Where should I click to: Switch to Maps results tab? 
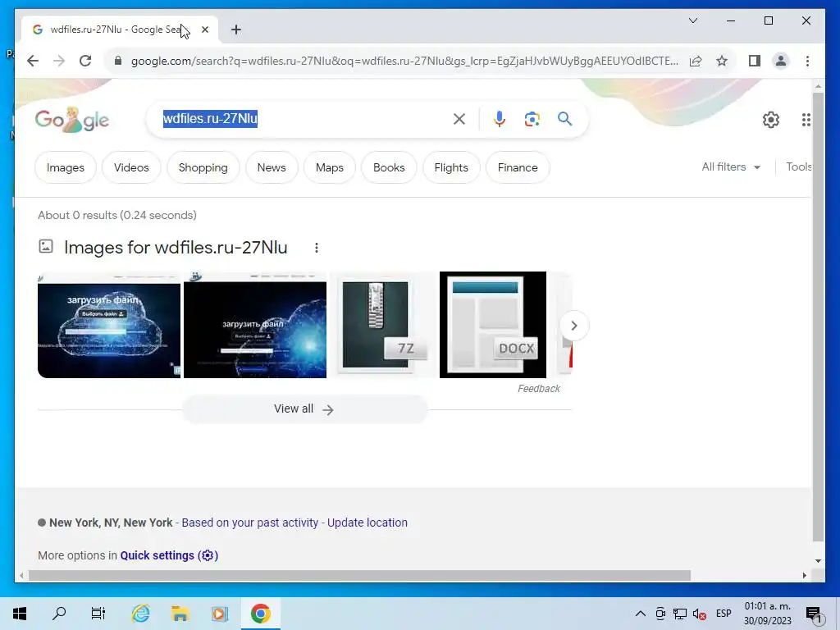pyautogui.click(x=330, y=167)
